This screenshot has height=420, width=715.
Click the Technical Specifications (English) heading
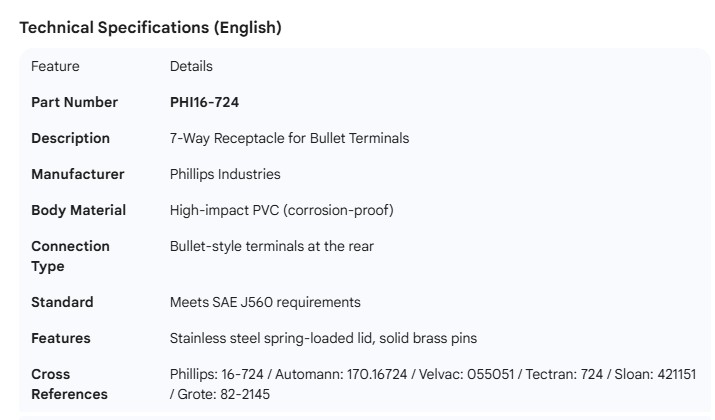click(x=150, y=28)
